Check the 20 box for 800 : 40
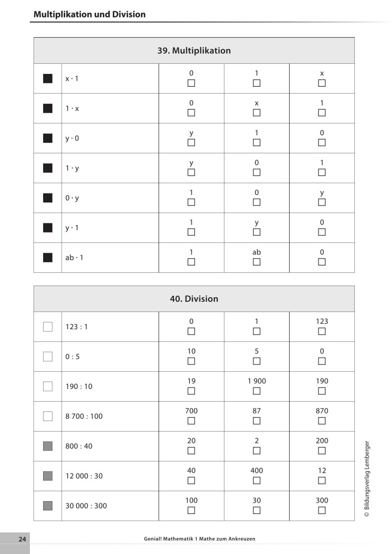This screenshot has height=554, width=392. pos(191,451)
